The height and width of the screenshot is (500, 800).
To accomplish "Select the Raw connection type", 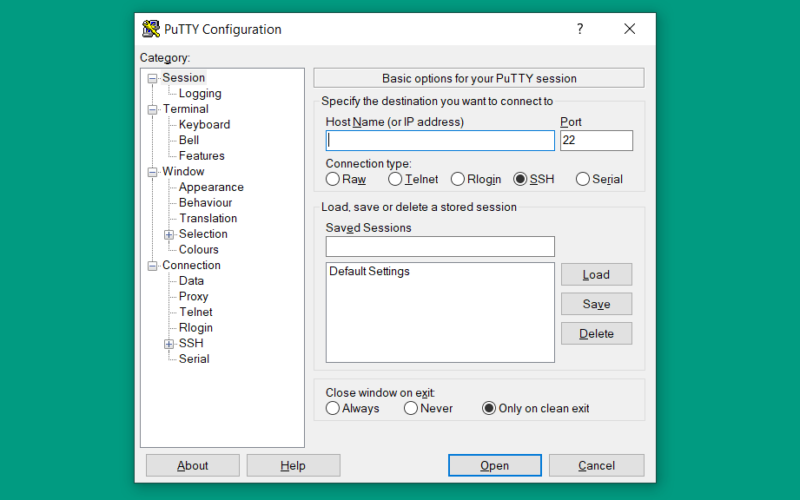I will [x=333, y=179].
